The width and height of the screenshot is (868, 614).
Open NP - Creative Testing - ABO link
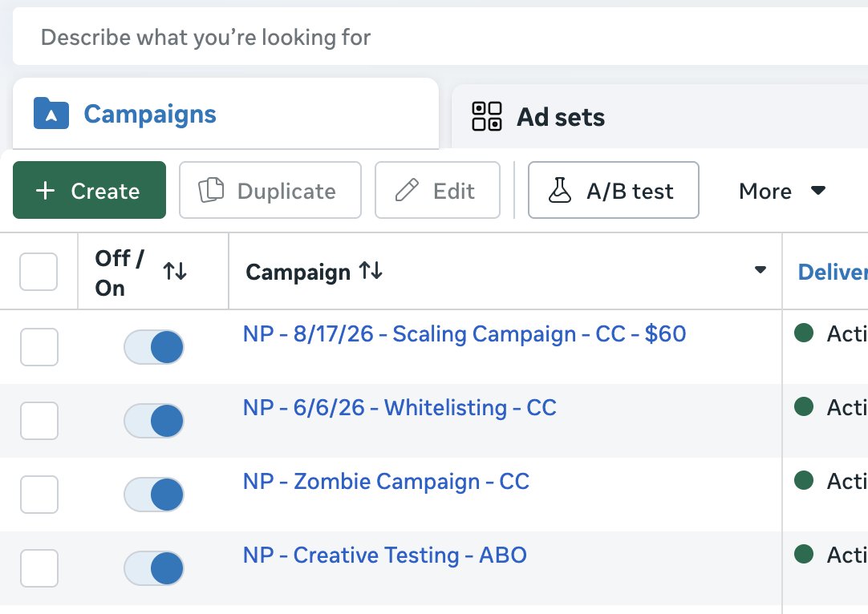tap(385, 555)
